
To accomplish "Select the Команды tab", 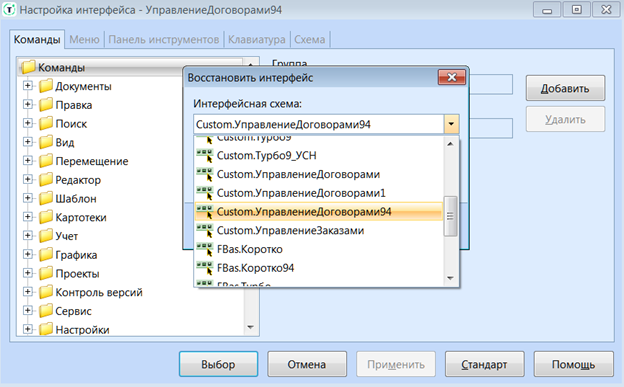I will click(x=37, y=39).
